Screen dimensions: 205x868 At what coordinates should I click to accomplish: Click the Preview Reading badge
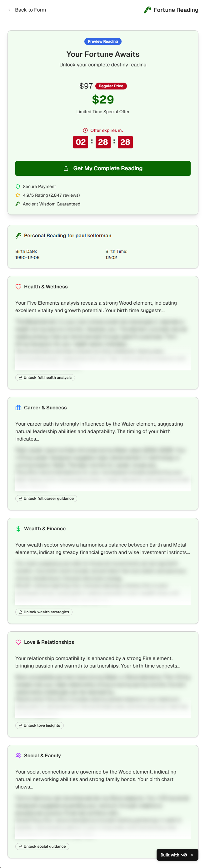pos(103,41)
